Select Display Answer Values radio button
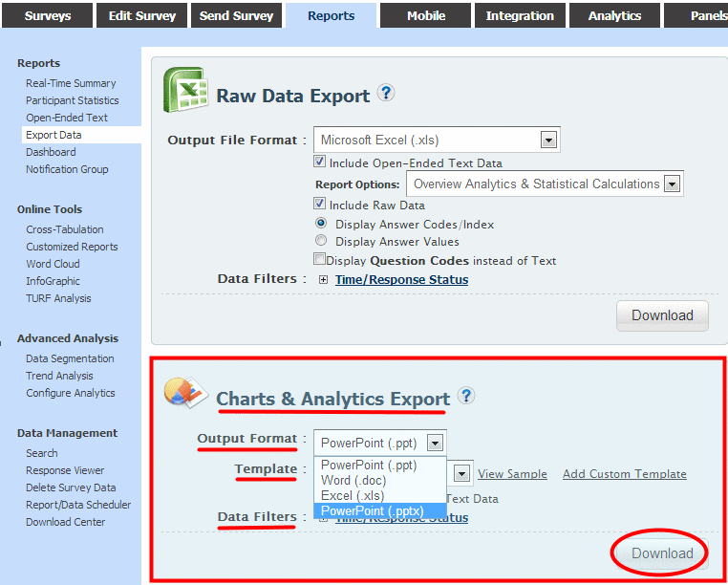The height and width of the screenshot is (585, 728). 321,241
